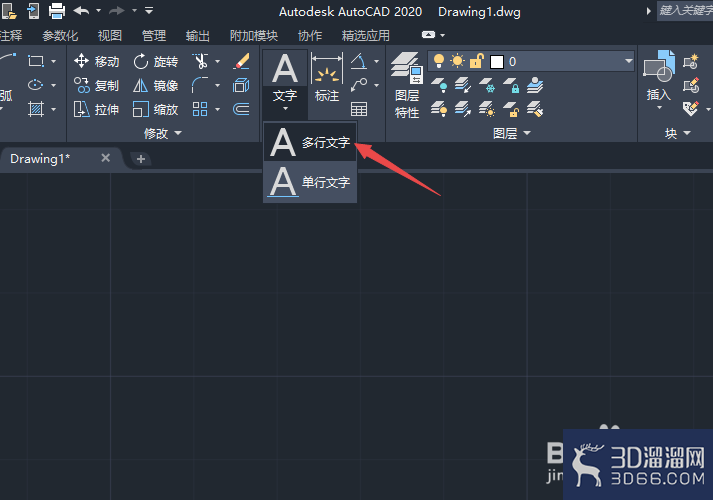713x500 pixels.
Task: Expand the Modify (修改) panel
Action: pyautogui.click(x=163, y=133)
